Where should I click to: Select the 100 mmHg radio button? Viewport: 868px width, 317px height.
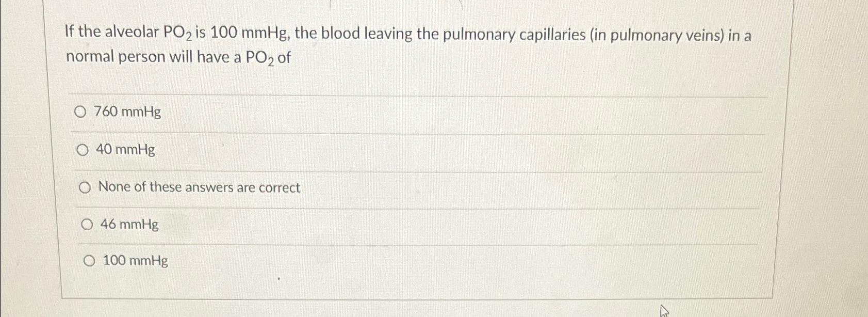89,261
